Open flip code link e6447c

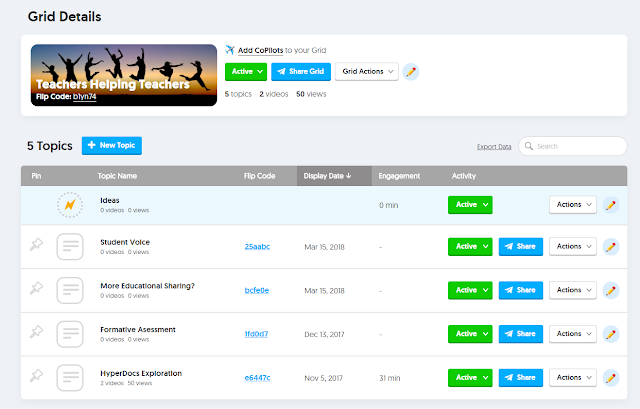(x=257, y=378)
